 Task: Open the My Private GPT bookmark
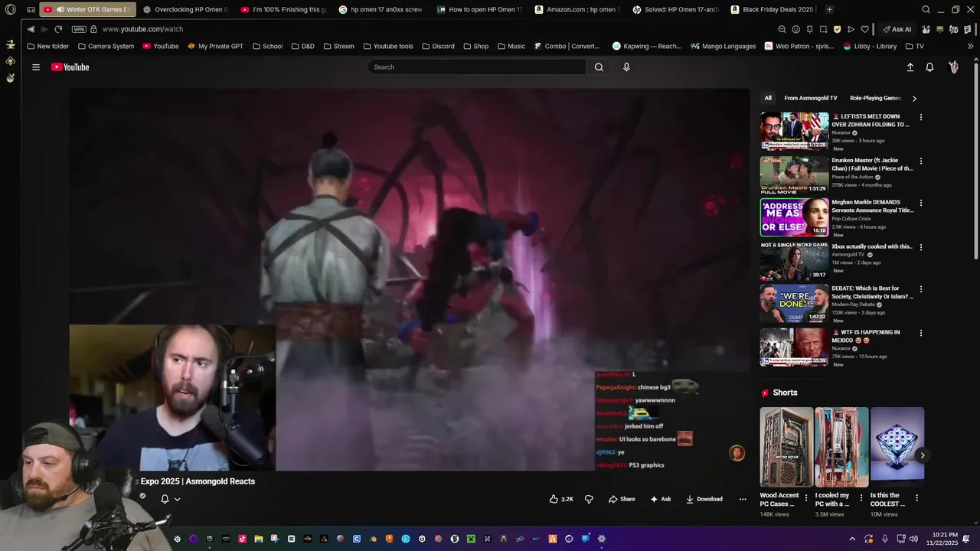216,46
